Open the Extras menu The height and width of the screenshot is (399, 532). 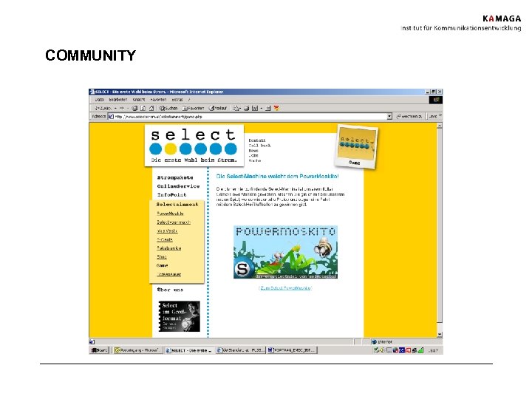tap(177, 100)
